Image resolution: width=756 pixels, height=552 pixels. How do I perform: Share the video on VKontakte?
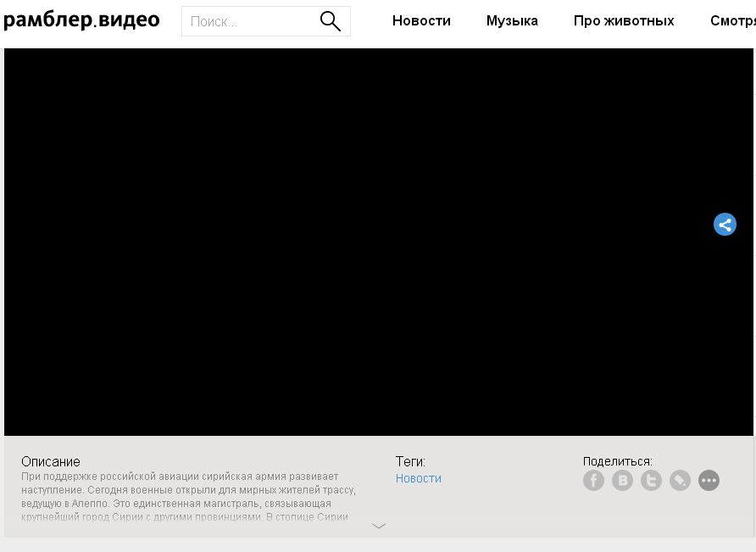622,481
